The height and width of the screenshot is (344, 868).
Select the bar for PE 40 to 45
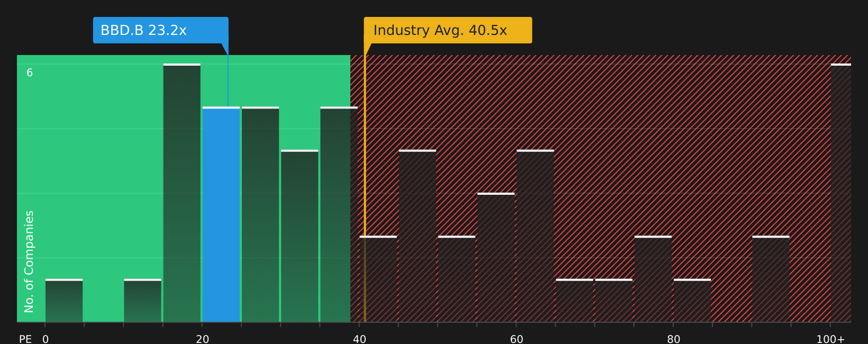click(378, 279)
